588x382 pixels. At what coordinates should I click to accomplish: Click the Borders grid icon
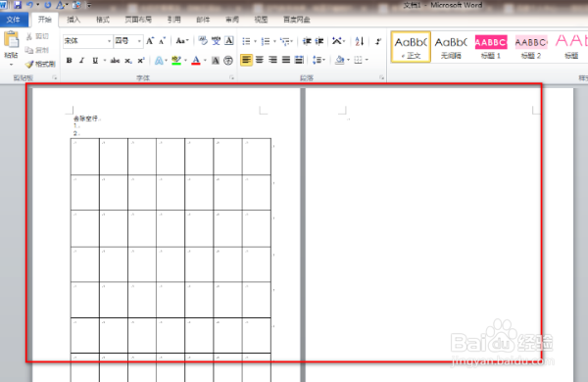[x=358, y=60]
